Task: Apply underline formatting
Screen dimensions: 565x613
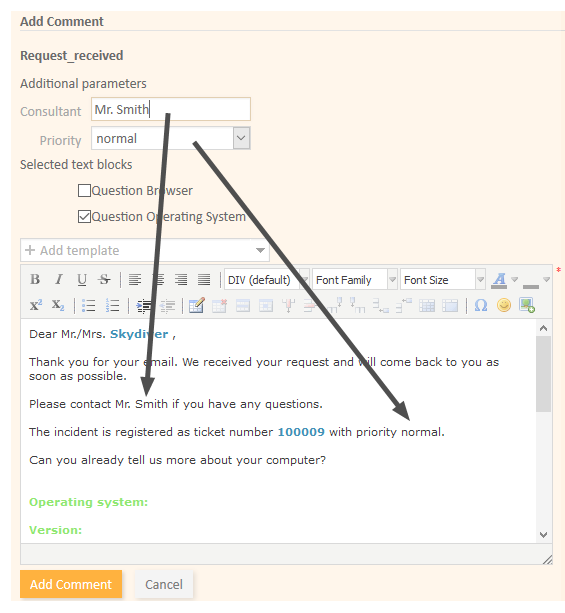Action: [81, 279]
